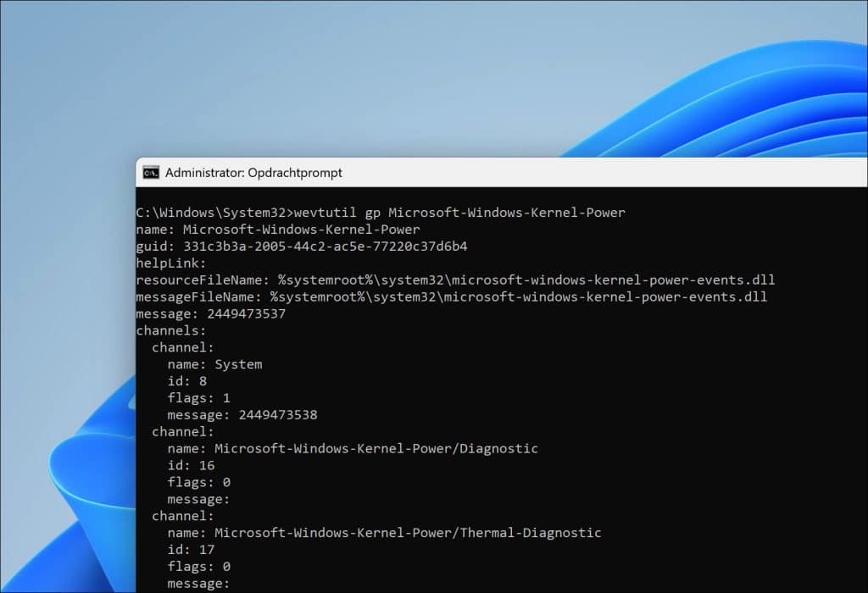Click the 'messageFileName:' output line

[x=452, y=296]
